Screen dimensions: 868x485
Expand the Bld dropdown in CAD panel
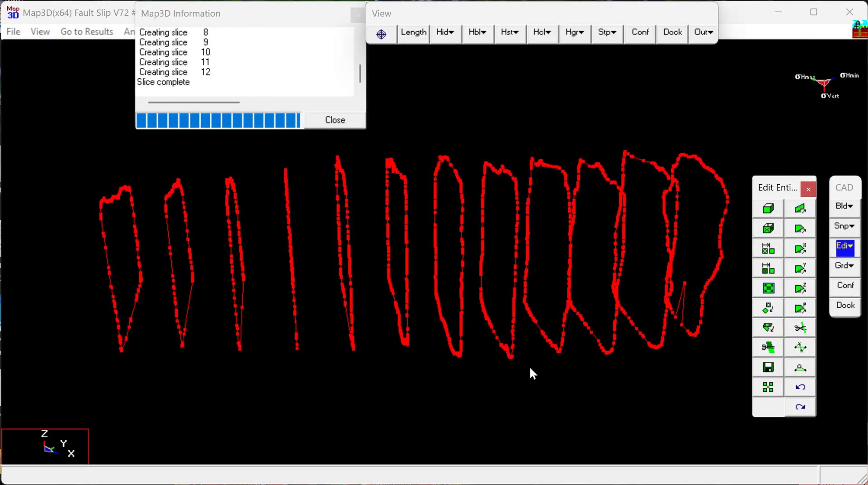(844, 206)
